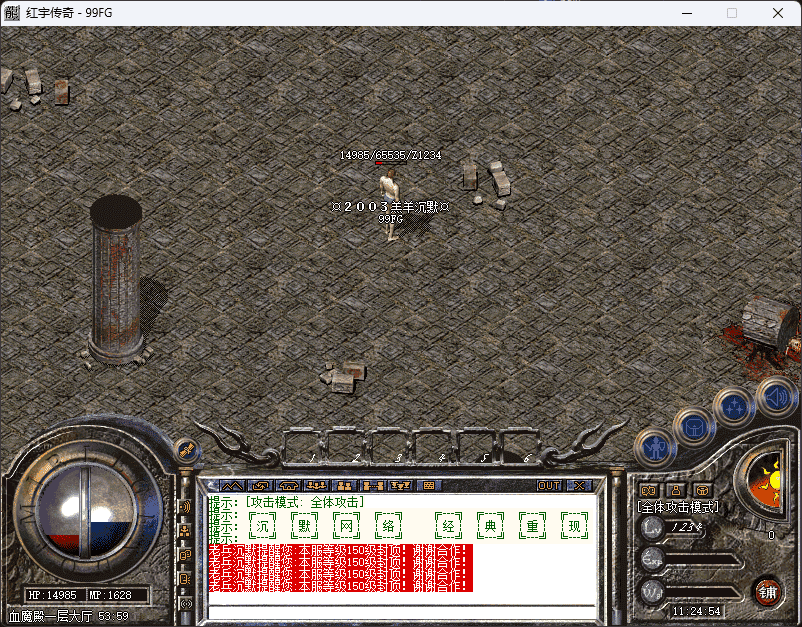Image resolution: width=802 pixels, height=627 pixels.
Task: Select quick item belt slot 3
Action: coord(389,446)
